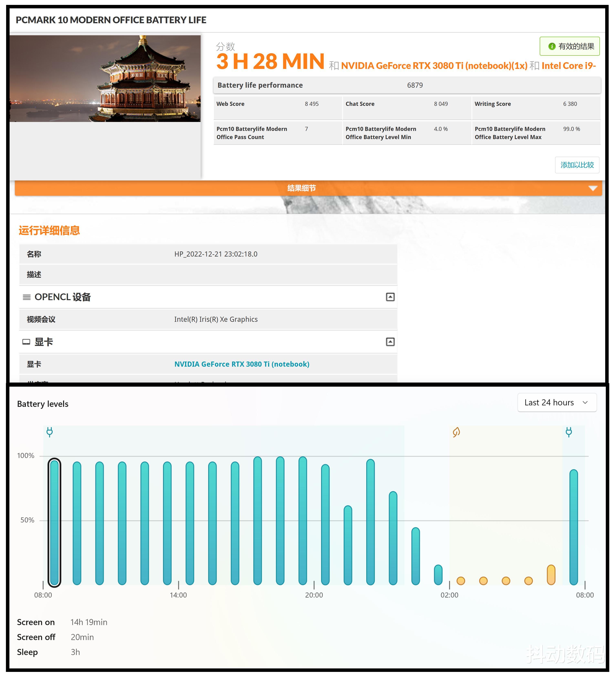This screenshot has width=616, height=677.
Task: Click the list icon beside OPENCL 设备
Action: pyautogui.click(x=27, y=297)
